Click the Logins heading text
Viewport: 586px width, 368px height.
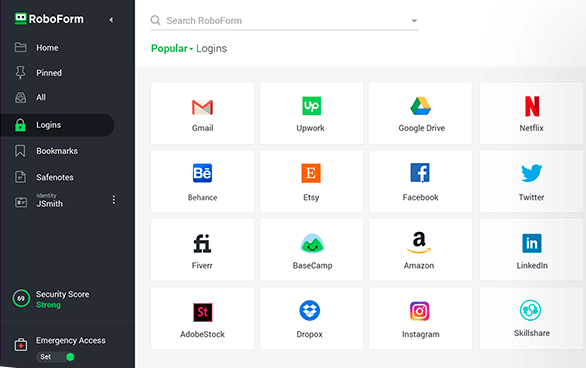[x=212, y=49]
